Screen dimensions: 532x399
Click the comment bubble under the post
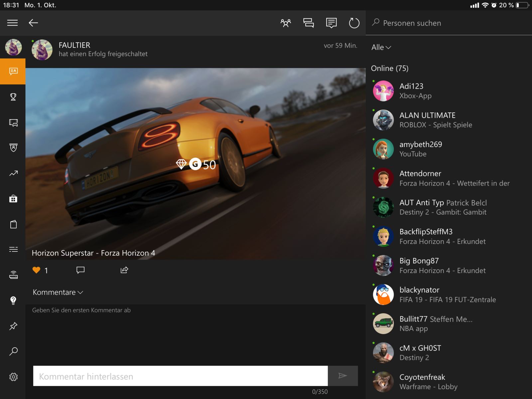pyautogui.click(x=80, y=270)
